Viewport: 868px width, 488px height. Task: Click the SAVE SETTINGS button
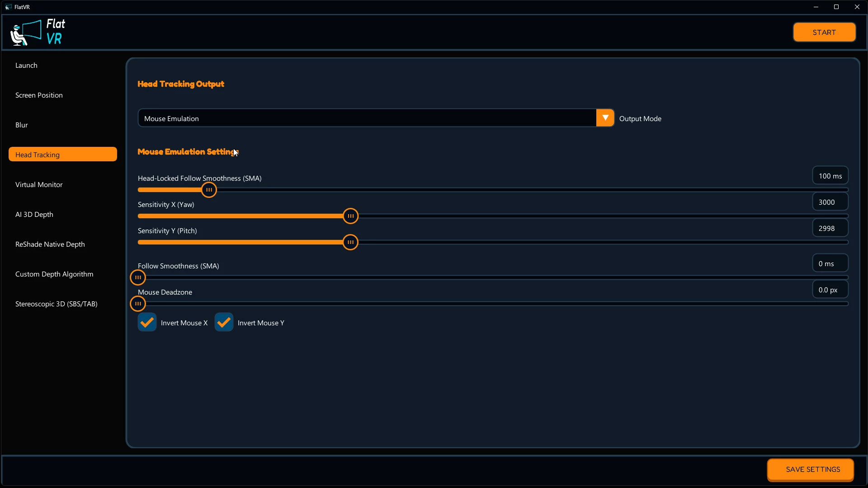[x=812, y=469]
